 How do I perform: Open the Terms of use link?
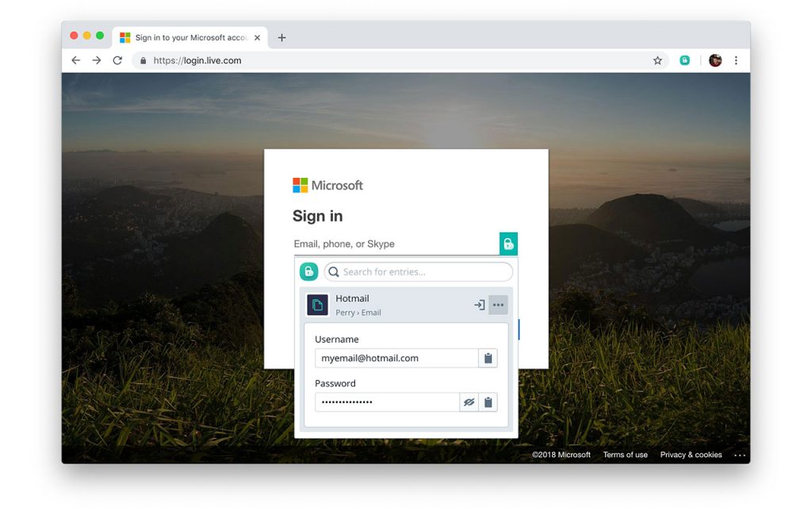[625, 455]
